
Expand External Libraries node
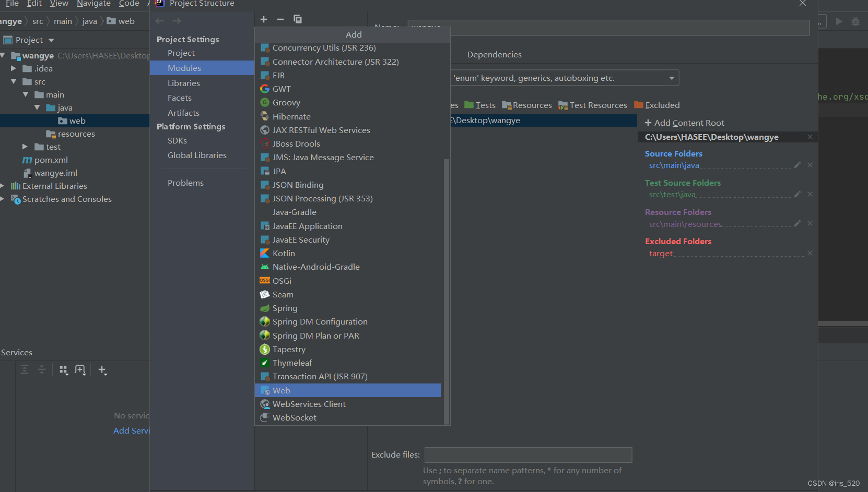[x=2, y=186]
